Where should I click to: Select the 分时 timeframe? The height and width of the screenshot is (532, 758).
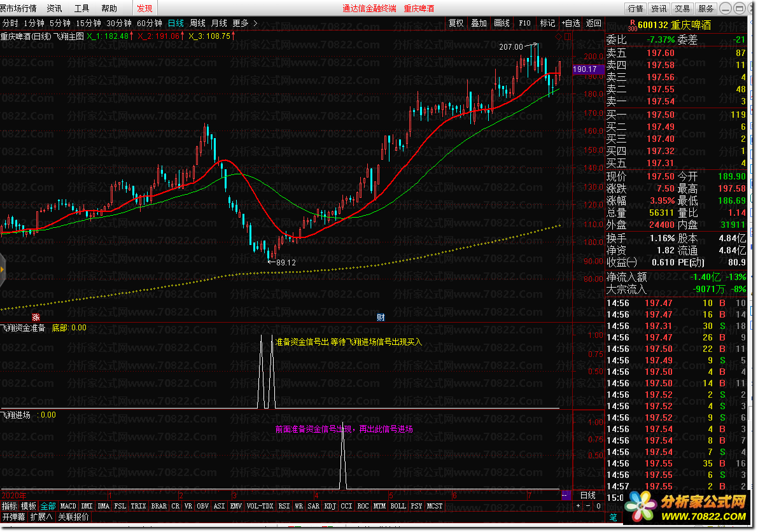pyautogui.click(x=10, y=23)
